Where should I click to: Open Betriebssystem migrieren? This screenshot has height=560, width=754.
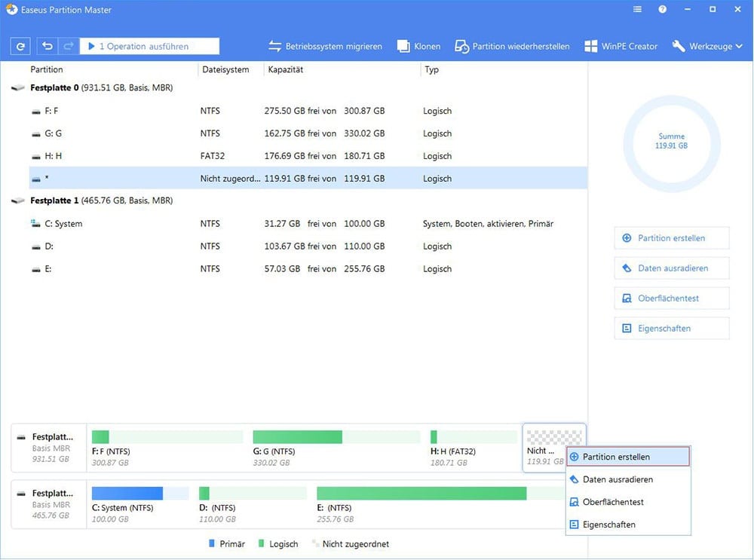325,46
